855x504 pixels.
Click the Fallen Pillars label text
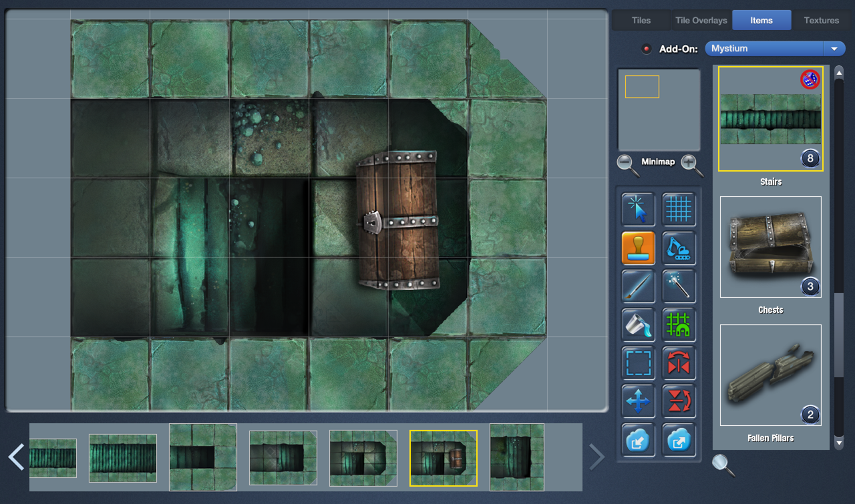(771, 438)
